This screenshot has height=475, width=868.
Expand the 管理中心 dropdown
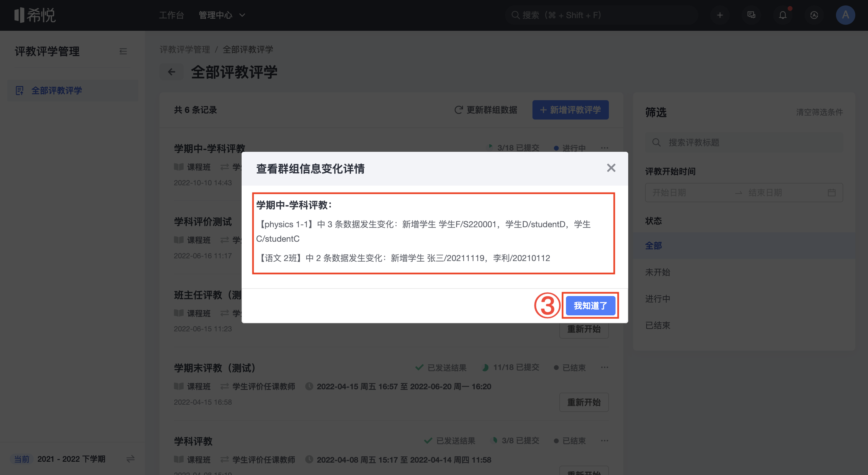pos(222,15)
